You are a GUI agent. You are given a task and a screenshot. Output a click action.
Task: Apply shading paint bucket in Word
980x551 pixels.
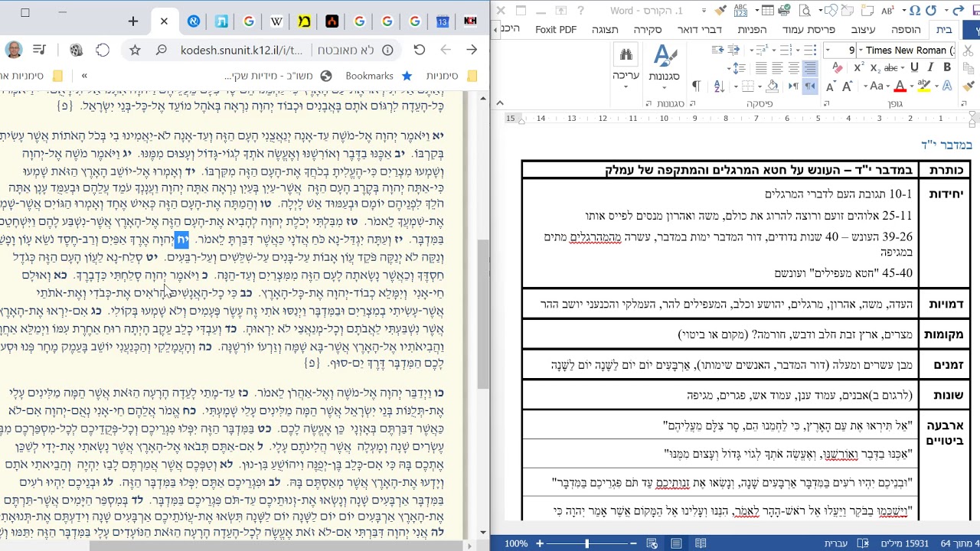tap(772, 86)
